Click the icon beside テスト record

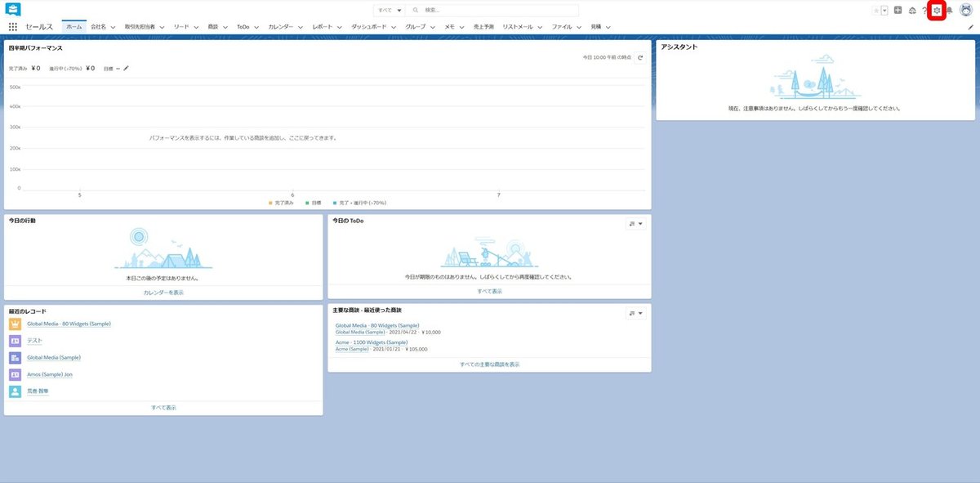15,341
